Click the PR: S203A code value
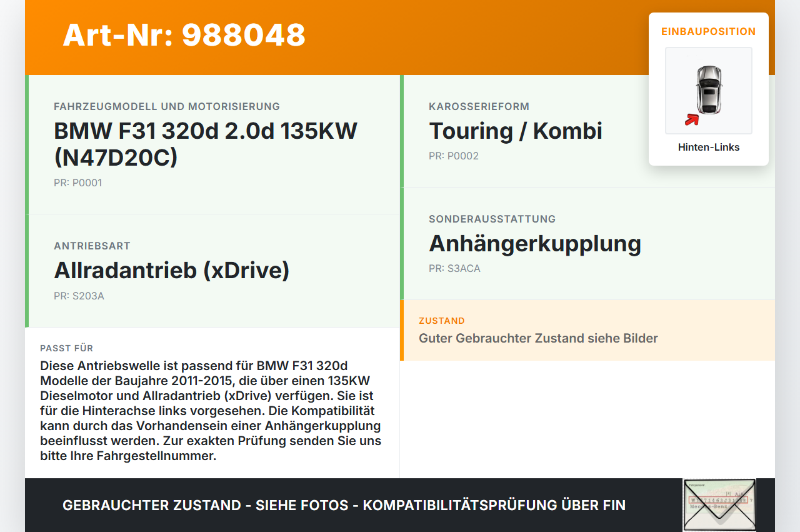Screen dimensions: 800x532 pyautogui.click(x=79, y=296)
